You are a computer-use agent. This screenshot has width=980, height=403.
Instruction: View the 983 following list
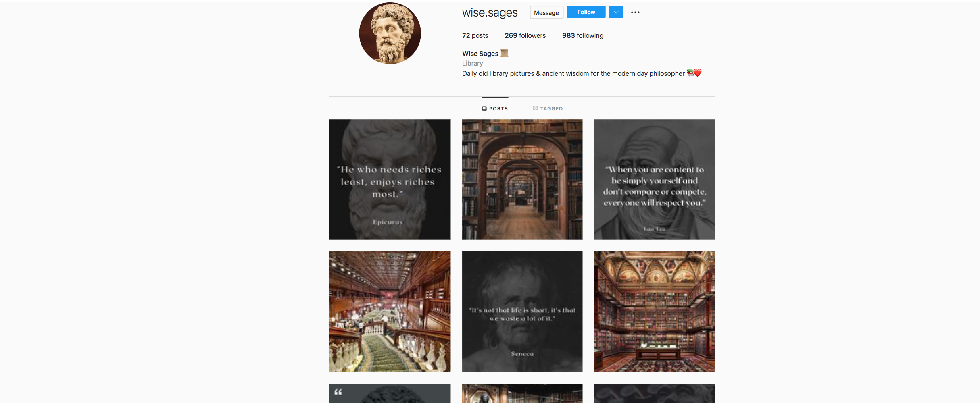pyautogui.click(x=582, y=36)
